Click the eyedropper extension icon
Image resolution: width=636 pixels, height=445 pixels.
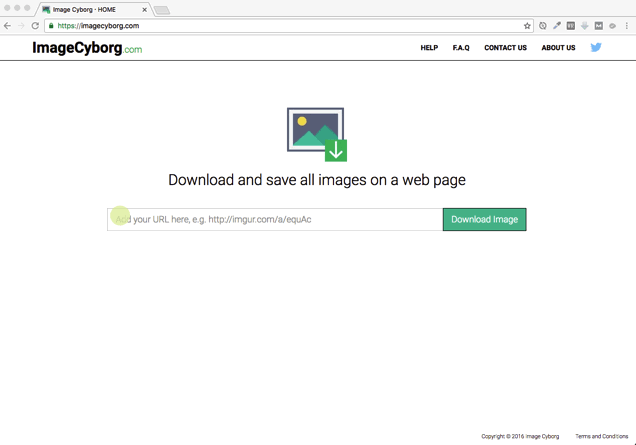[557, 26]
